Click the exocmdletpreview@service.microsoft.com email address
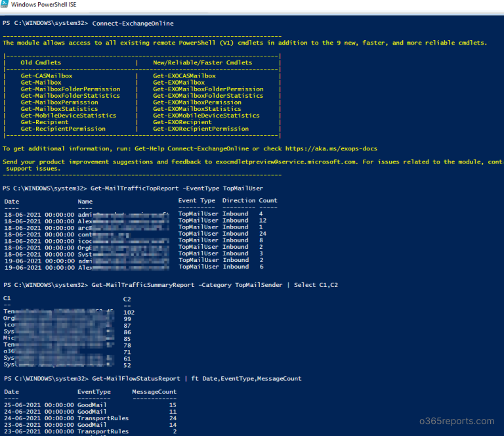 285,162
